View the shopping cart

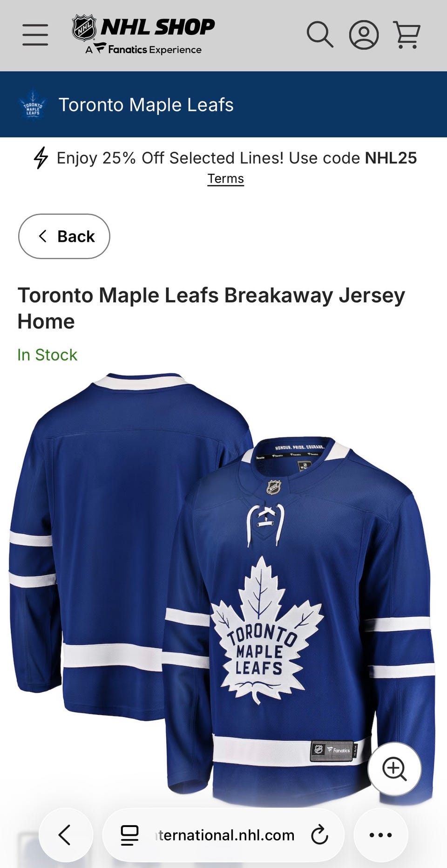coord(407,35)
